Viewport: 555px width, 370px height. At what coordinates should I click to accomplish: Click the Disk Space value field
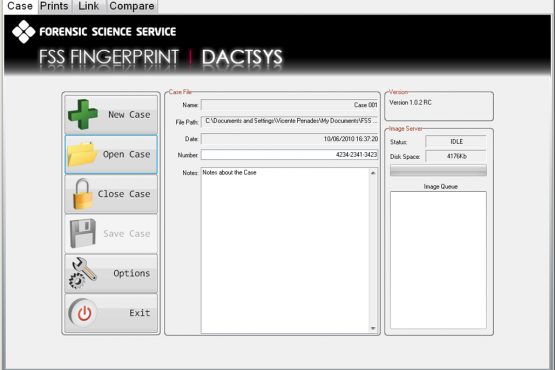tap(456, 156)
